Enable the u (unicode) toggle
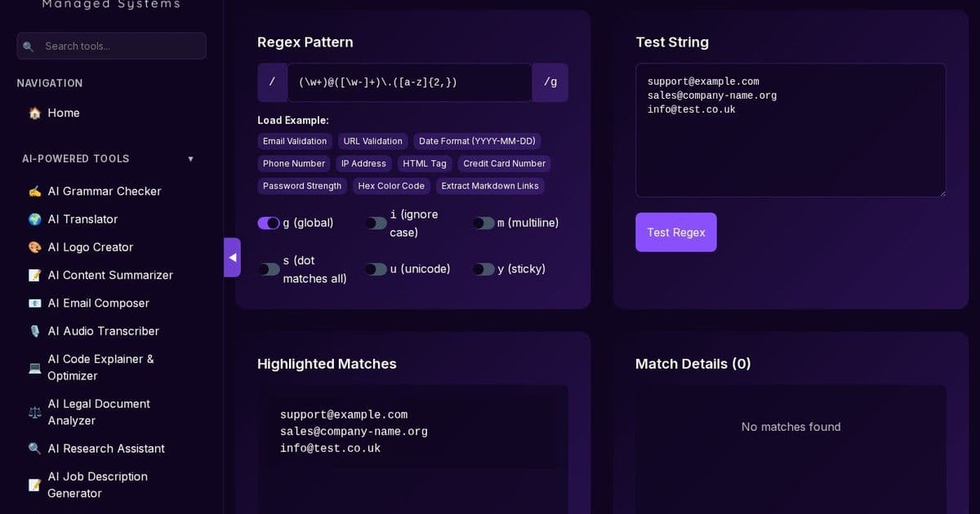 [x=376, y=268]
